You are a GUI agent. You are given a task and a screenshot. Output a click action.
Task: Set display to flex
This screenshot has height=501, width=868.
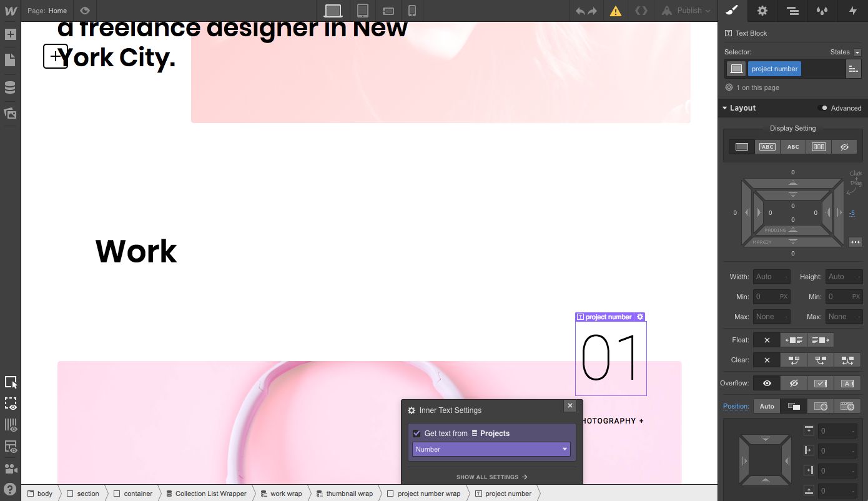pos(819,147)
